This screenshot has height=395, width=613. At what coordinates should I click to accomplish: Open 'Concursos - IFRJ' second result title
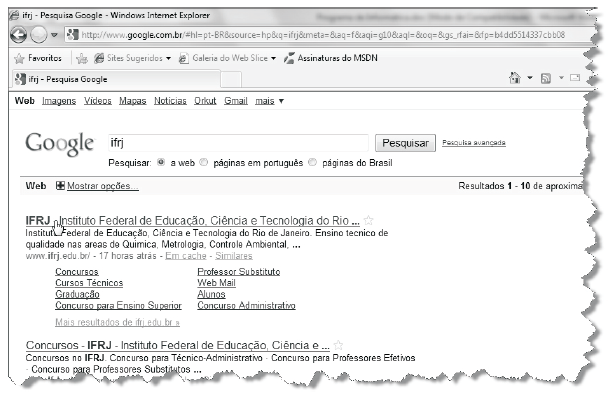coord(177,346)
